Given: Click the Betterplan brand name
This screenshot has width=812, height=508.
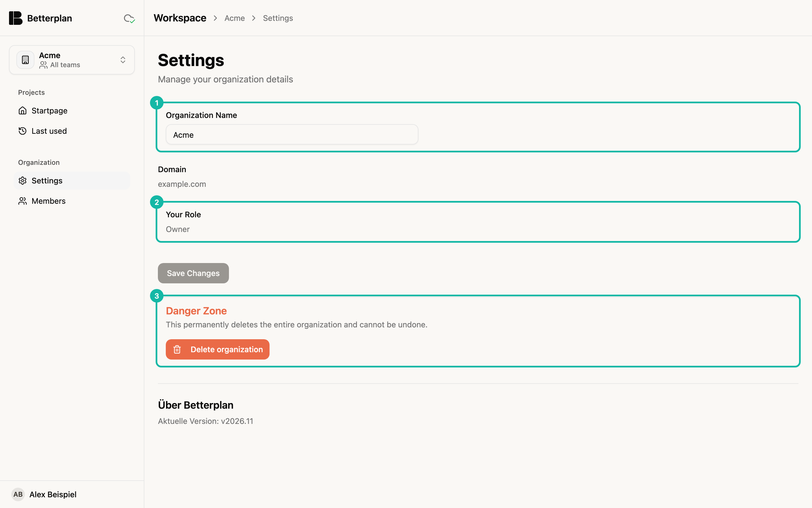Looking at the screenshot, I should coord(50,18).
